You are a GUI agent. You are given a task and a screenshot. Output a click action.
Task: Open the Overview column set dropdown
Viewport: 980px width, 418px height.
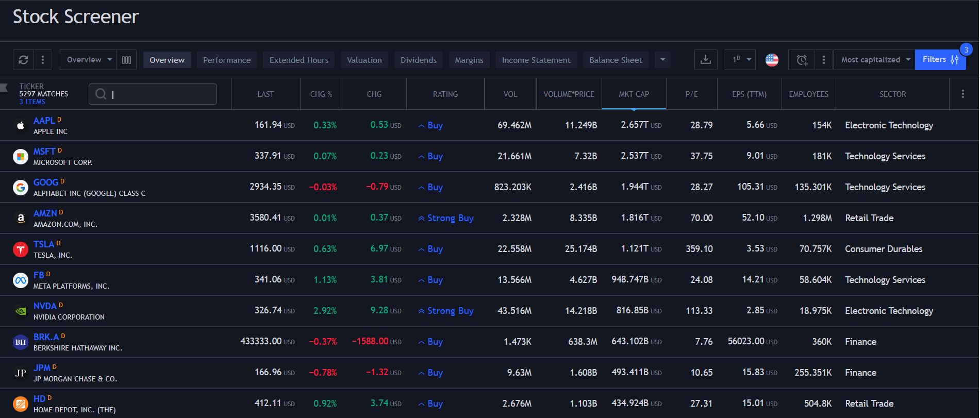tap(88, 60)
